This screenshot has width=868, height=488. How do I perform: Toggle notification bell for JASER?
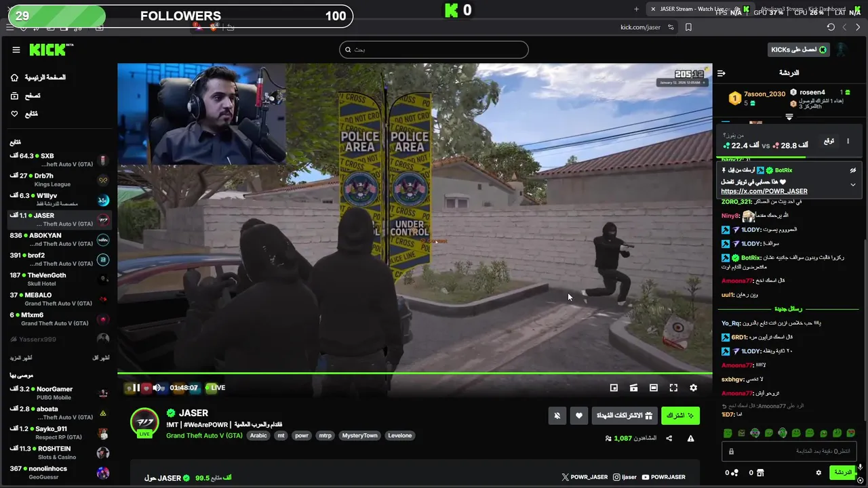pos(557,415)
